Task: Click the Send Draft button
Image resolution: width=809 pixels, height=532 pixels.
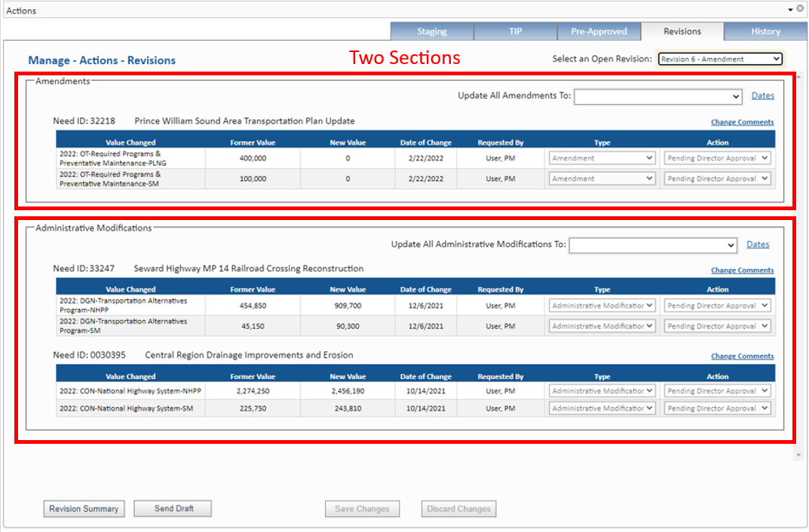Action: (x=173, y=509)
